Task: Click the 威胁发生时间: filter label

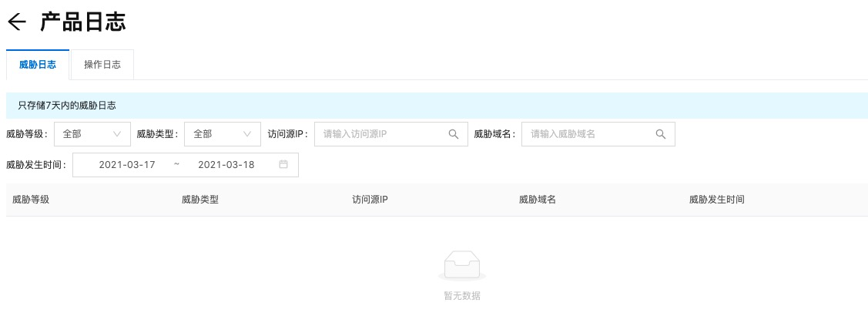Action: [36, 164]
